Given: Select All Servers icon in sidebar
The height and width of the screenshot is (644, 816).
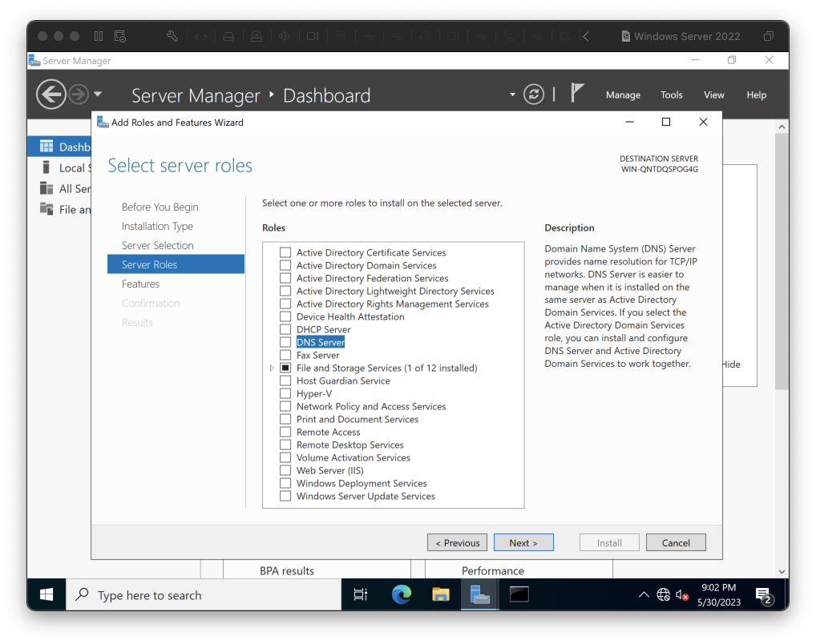Looking at the screenshot, I should click(46, 188).
